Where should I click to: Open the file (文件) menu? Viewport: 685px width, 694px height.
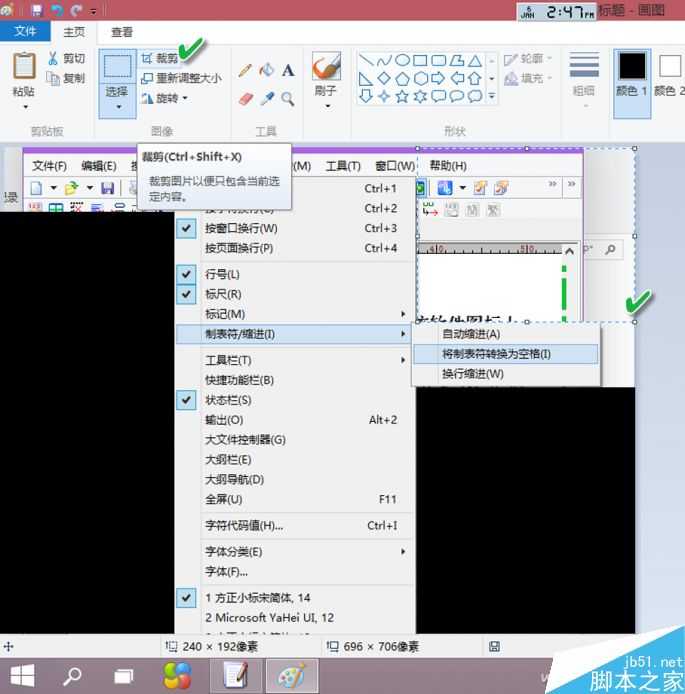(24, 32)
